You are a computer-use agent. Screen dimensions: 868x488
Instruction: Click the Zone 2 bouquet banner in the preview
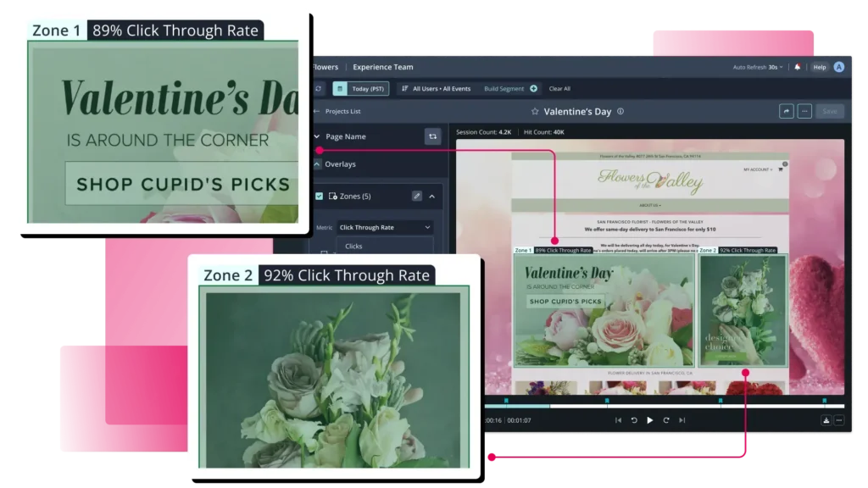click(x=743, y=310)
